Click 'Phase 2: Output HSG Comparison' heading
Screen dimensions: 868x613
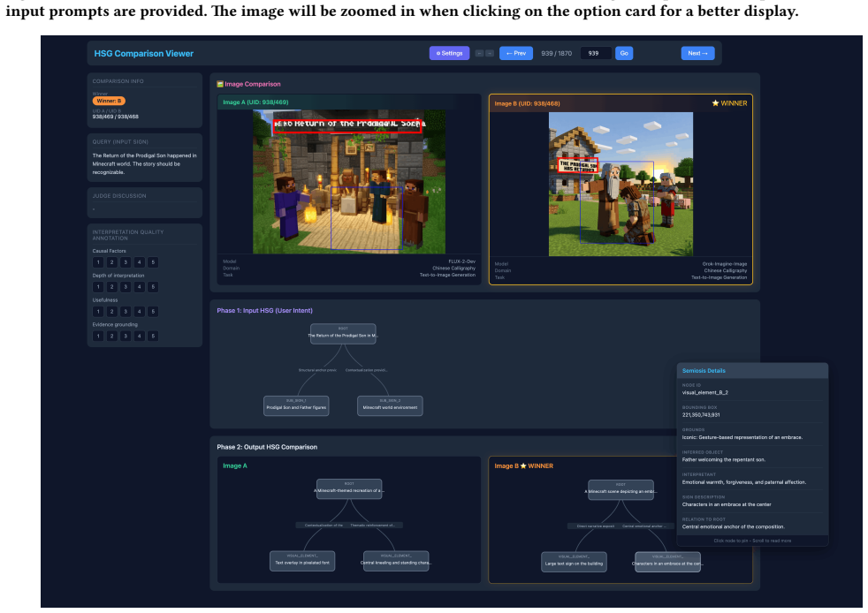click(267, 447)
